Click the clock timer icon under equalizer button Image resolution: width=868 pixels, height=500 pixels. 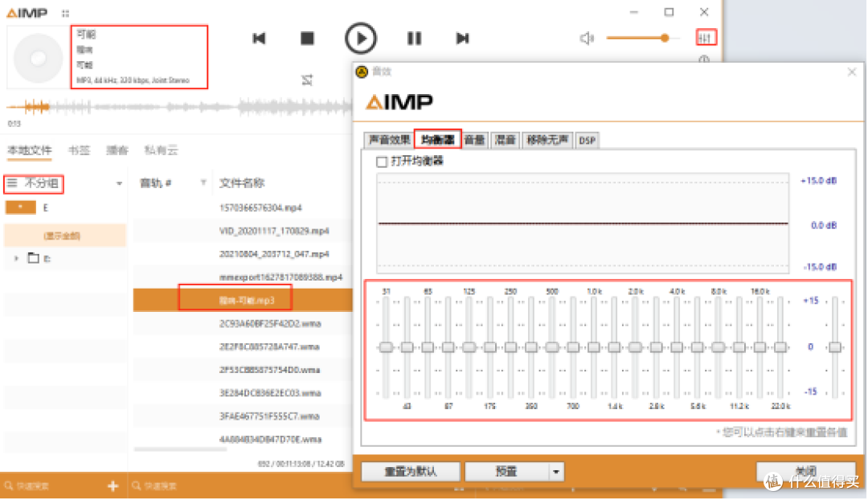[x=704, y=59]
